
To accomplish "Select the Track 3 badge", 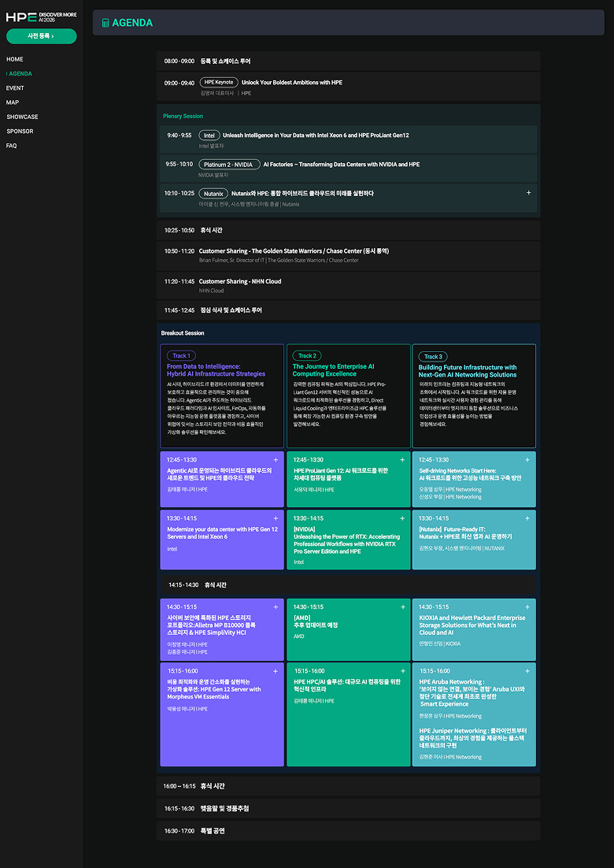I will click(x=433, y=357).
